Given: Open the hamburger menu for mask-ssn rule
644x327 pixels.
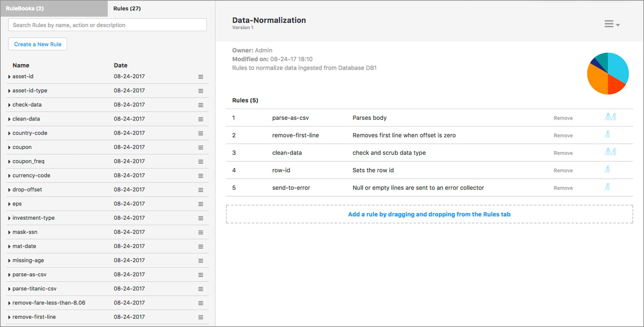Looking at the screenshot, I should [200, 233].
